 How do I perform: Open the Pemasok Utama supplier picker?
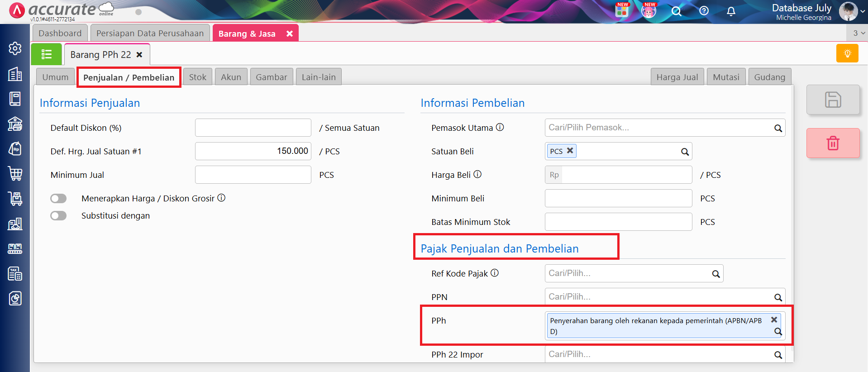pos(665,128)
